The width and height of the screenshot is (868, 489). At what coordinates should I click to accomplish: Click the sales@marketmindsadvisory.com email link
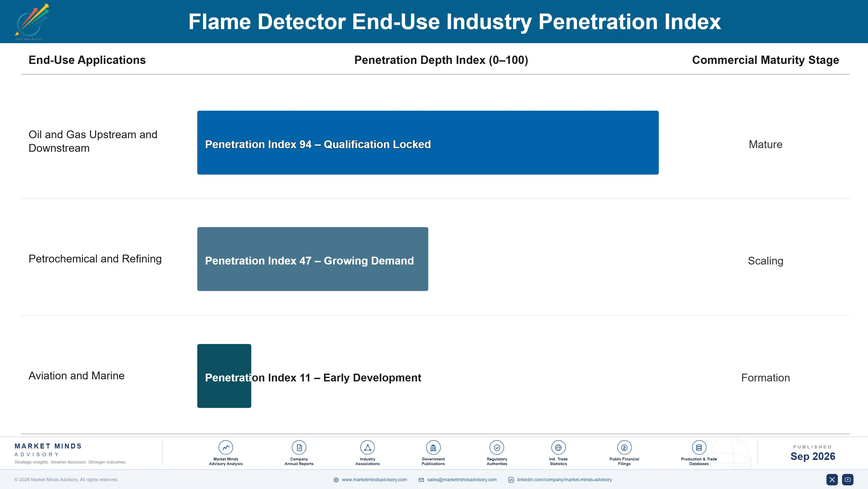pyautogui.click(x=462, y=480)
